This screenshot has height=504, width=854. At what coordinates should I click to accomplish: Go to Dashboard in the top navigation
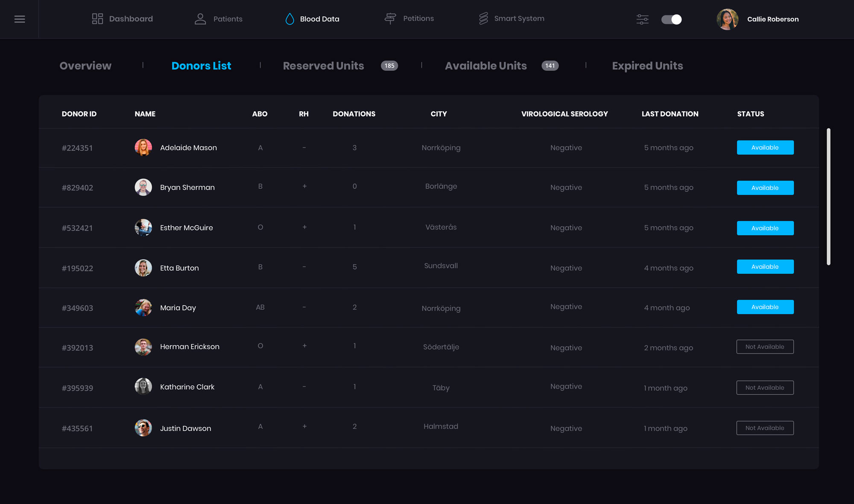131,19
